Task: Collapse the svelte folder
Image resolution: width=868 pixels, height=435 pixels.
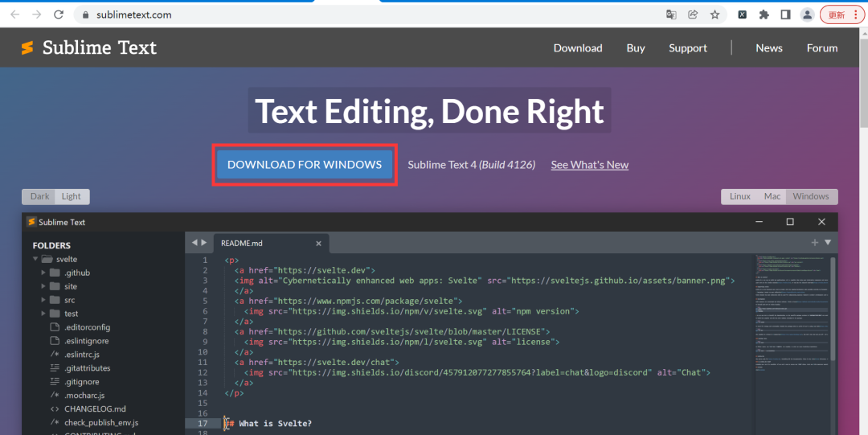Action: [36, 259]
